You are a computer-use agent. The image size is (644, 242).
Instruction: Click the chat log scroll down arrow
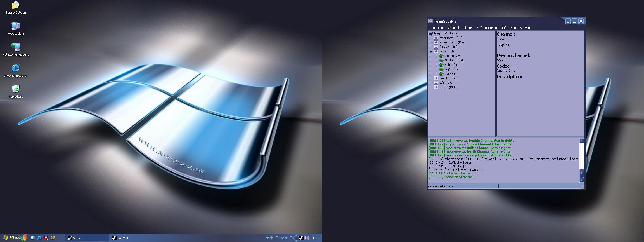click(x=581, y=180)
